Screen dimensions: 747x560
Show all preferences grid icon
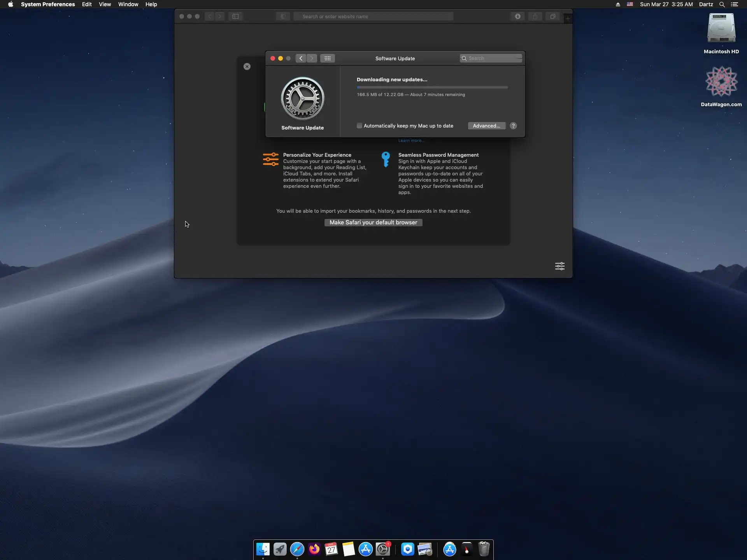[327, 58]
